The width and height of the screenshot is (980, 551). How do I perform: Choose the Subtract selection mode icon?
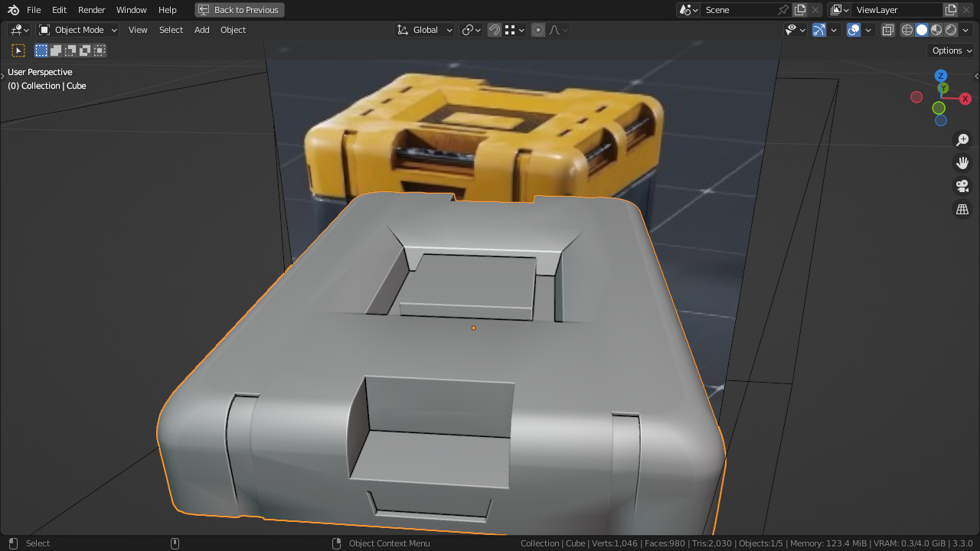[70, 51]
